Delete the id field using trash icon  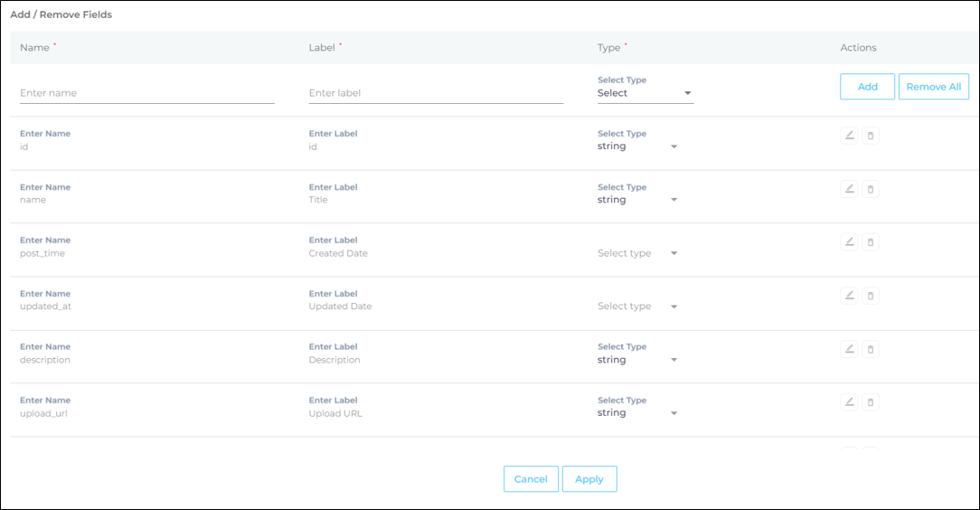coord(871,136)
